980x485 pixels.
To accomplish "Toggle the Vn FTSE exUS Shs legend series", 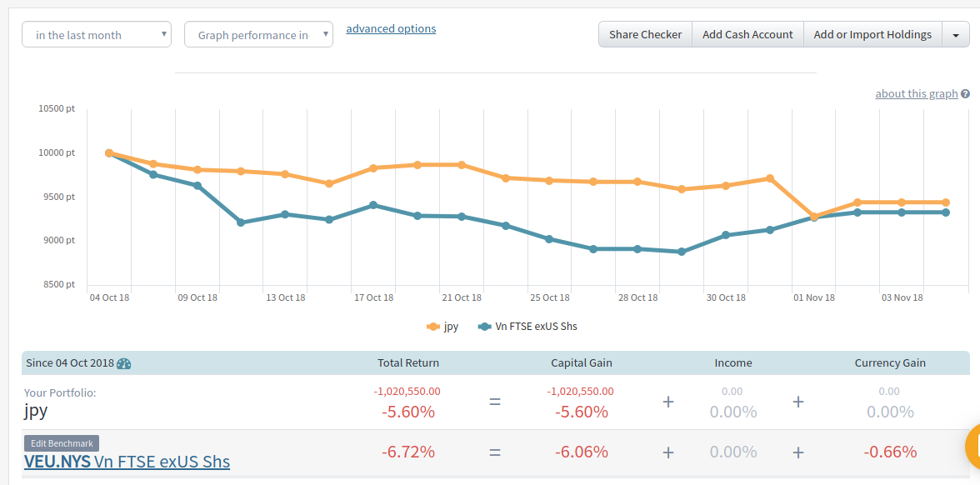I will click(x=527, y=327).
